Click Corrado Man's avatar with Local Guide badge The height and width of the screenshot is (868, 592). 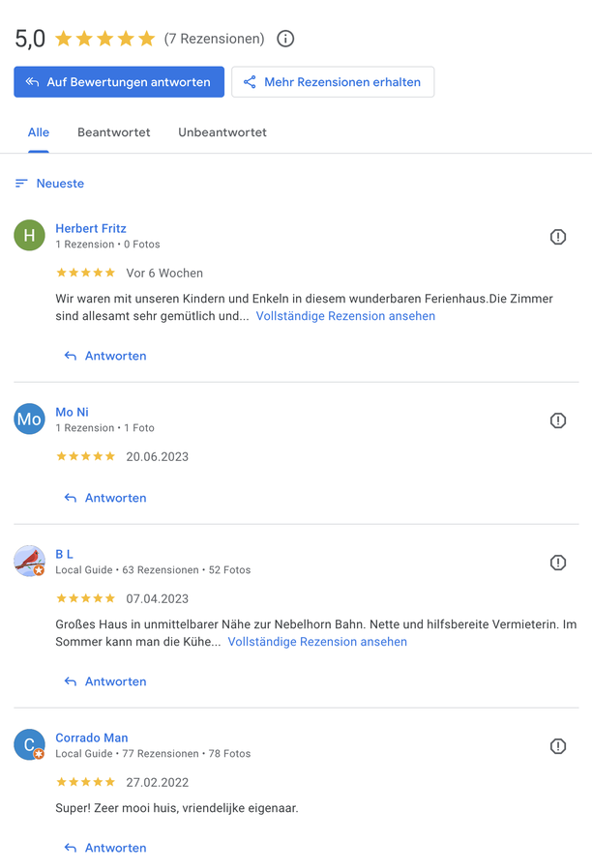(30, 744)
